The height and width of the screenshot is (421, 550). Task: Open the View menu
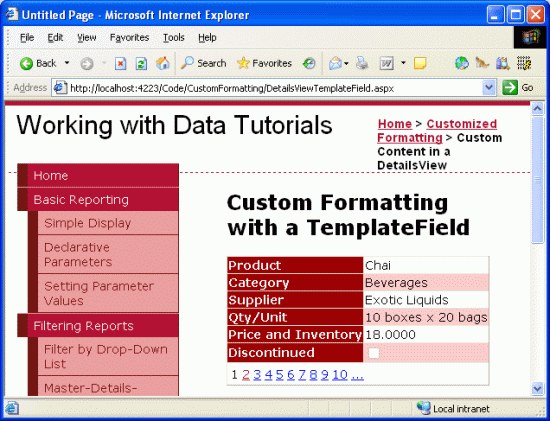point(87,38)
